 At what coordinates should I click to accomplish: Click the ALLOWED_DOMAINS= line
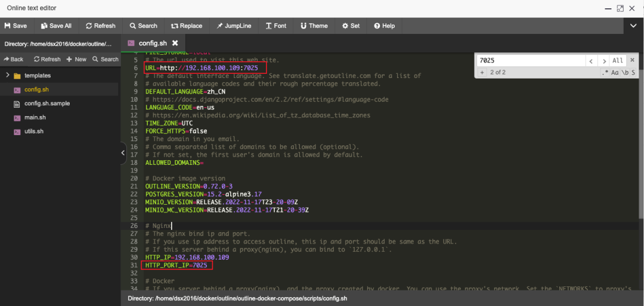click(x=175, y=163)
